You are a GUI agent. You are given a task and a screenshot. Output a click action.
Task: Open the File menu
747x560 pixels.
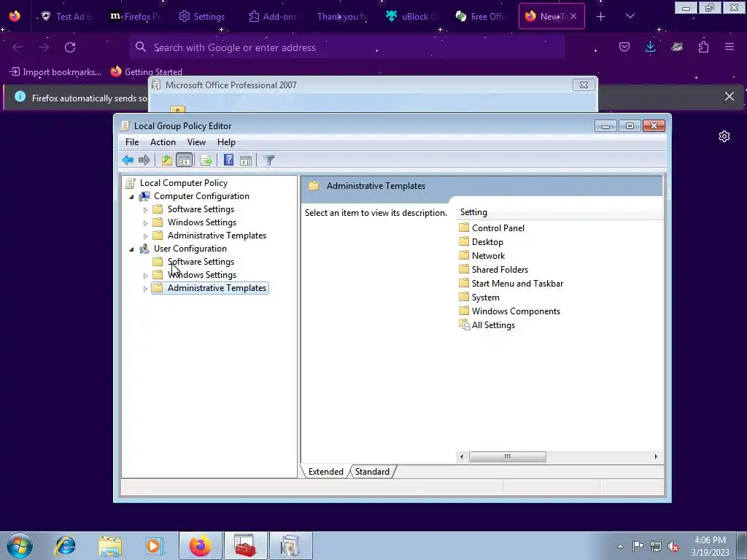click(x=132, y=142)
